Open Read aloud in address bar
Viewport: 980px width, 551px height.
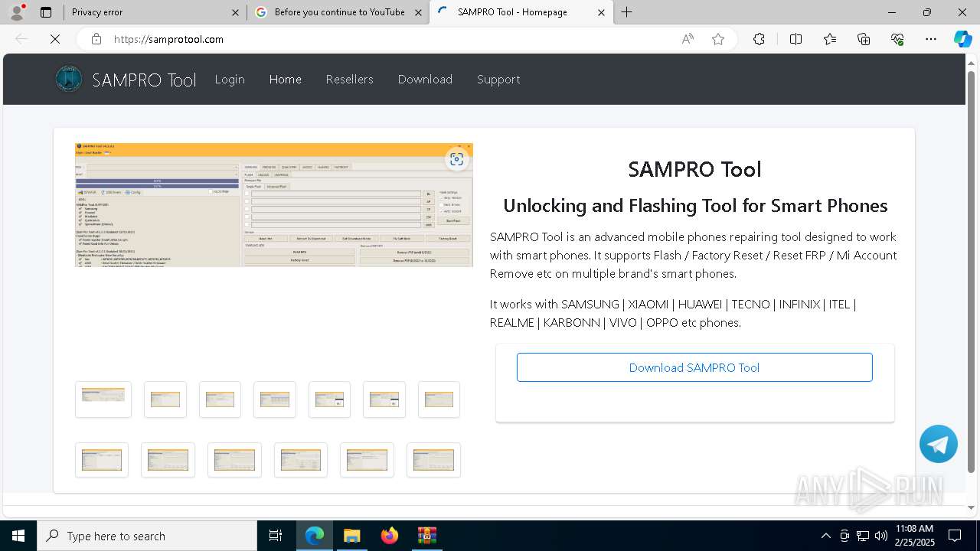click(x=688, y=39)
